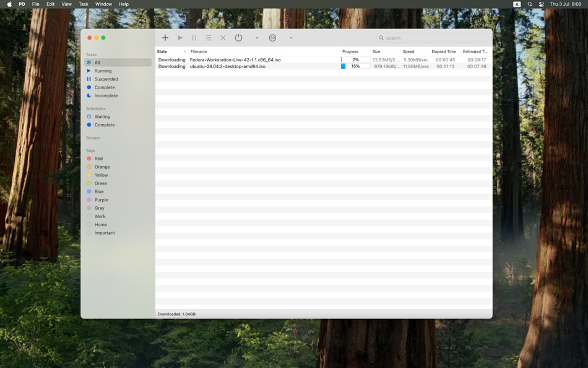The width and height of the screenshot is (588, 368).
Task: Click into the Search field
Action: [x=433, y=38]
